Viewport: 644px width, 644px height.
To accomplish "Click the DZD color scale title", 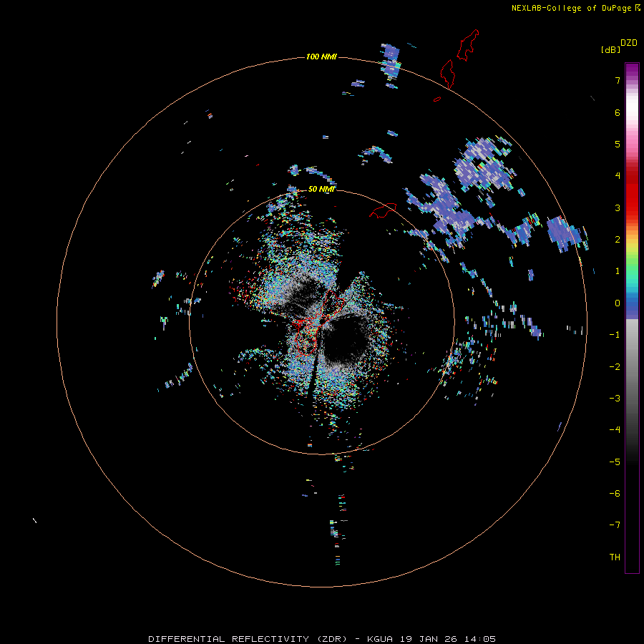I will 629,43.
